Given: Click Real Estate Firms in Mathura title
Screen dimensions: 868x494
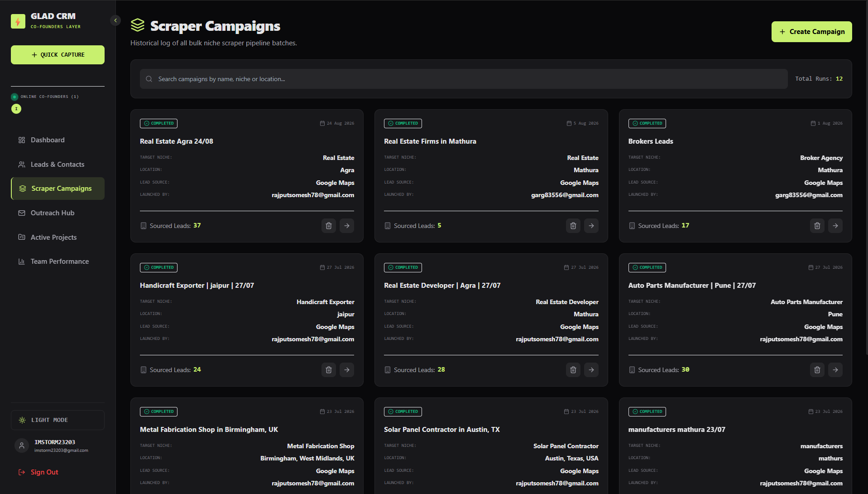Looking at the screenshot, I should pyautogui.click(x=430, y=141).
